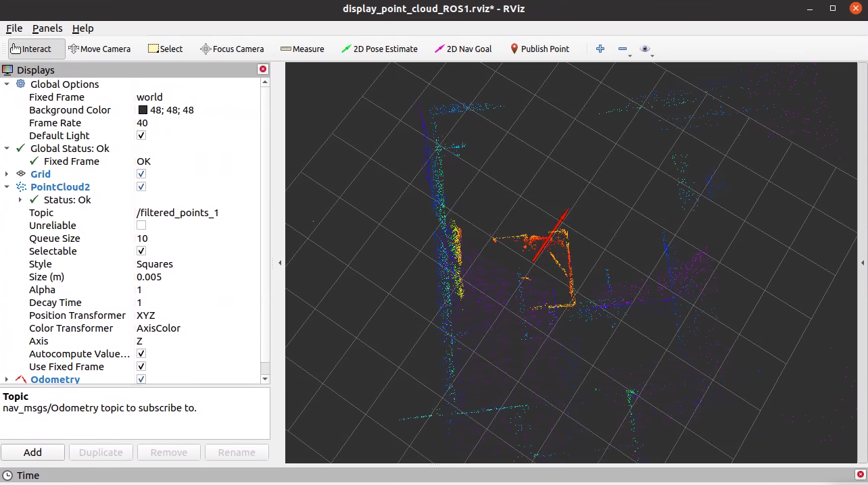Collapse the Global Options tree node
The width and height of the screenshot is (868, 485).
click(x=7, y=84)
